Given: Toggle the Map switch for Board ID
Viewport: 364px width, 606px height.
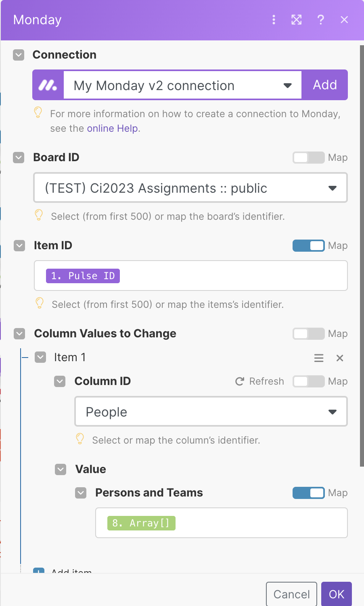Looking at the screenshot, I should coord(309,158).
